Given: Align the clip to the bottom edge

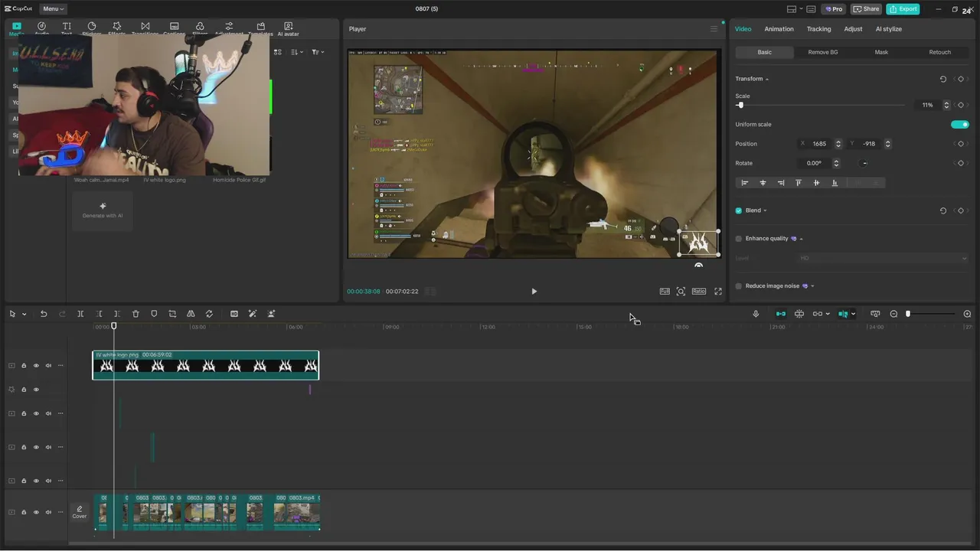Looking at the screenshot, I should [x=835, y=183].
